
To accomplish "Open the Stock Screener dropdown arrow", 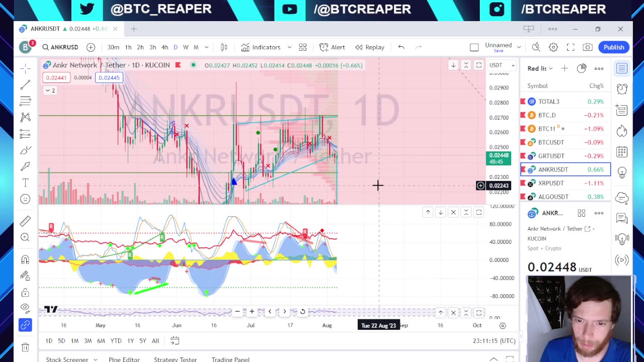I will point(96,359).
